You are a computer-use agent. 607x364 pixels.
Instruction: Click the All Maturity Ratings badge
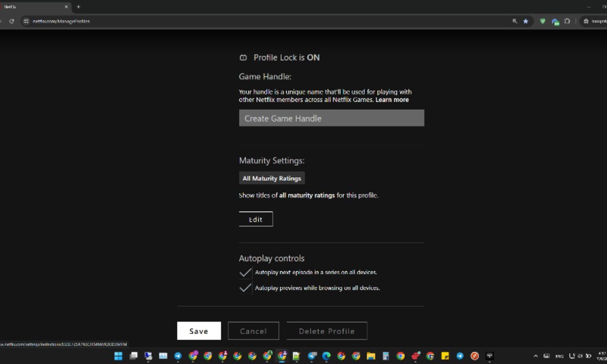tap(272, 178)
